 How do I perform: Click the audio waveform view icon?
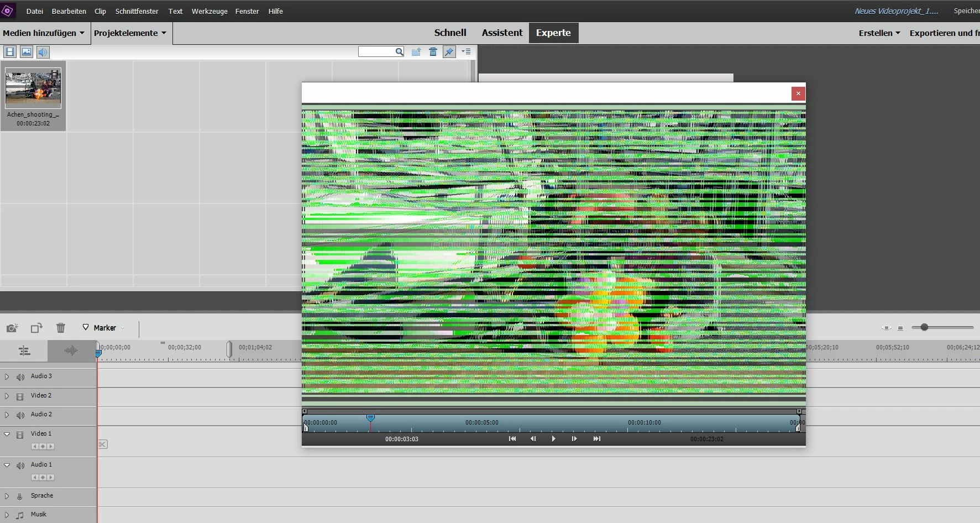(x=71, y=351)
